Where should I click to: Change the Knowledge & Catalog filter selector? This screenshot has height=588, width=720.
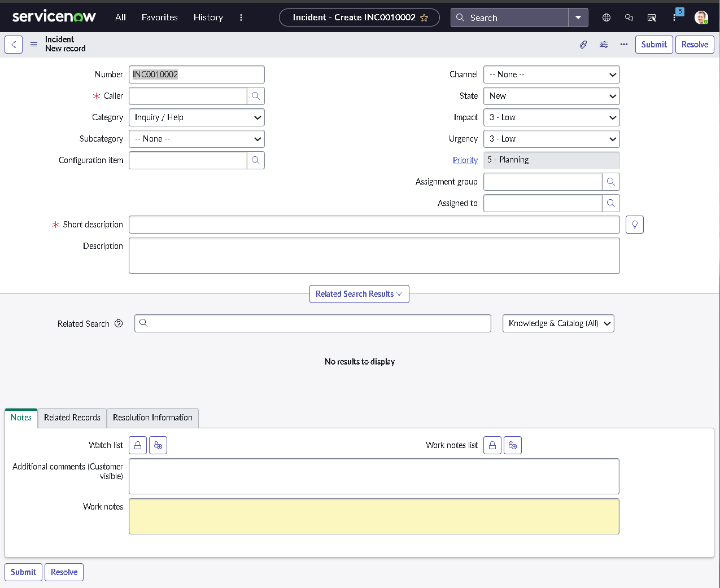pos(558,323)
